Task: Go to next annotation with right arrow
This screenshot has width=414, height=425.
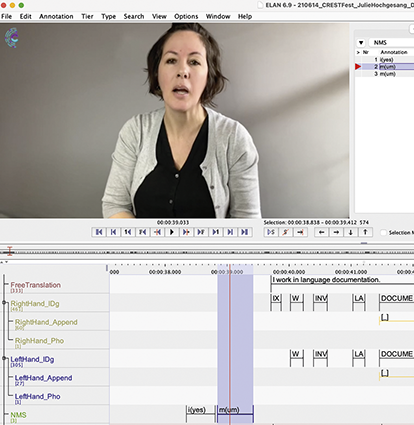Action: [336, 232]
